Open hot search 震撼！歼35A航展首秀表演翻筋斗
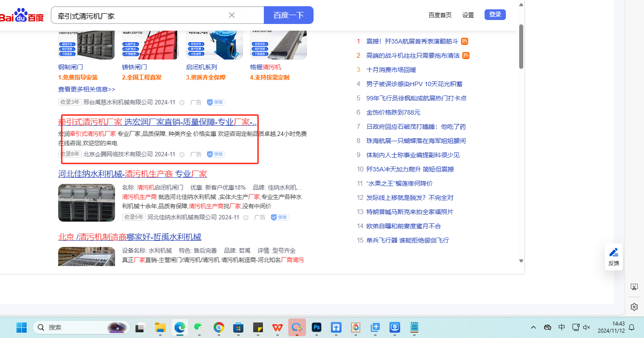This screenshot has width=644, height=338. [x=412, y=41]
